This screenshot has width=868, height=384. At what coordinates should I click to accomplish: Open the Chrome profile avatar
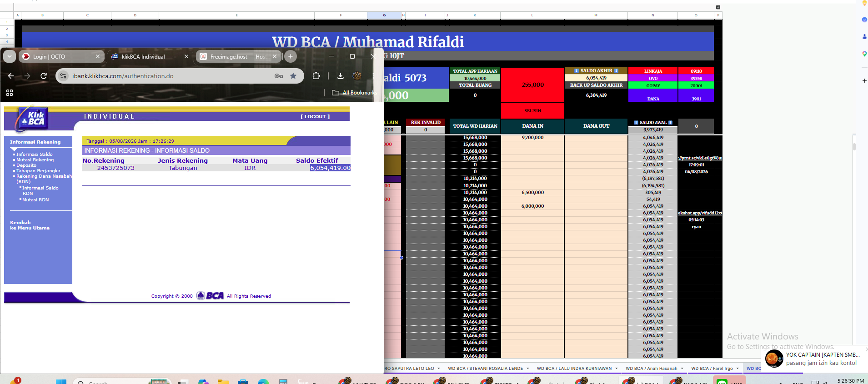(x=357, y=76)
